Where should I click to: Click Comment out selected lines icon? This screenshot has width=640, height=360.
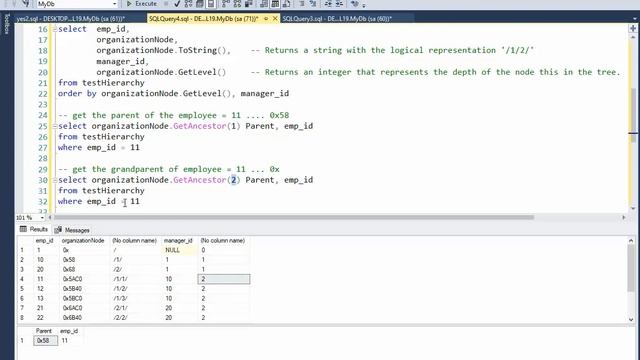(x=302, y=4)
